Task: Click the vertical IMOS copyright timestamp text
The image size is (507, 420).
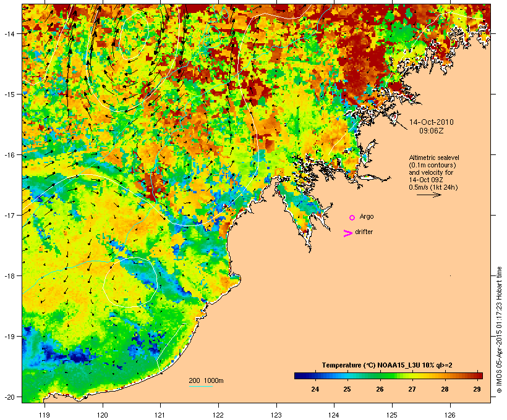Action: point(499,330)
